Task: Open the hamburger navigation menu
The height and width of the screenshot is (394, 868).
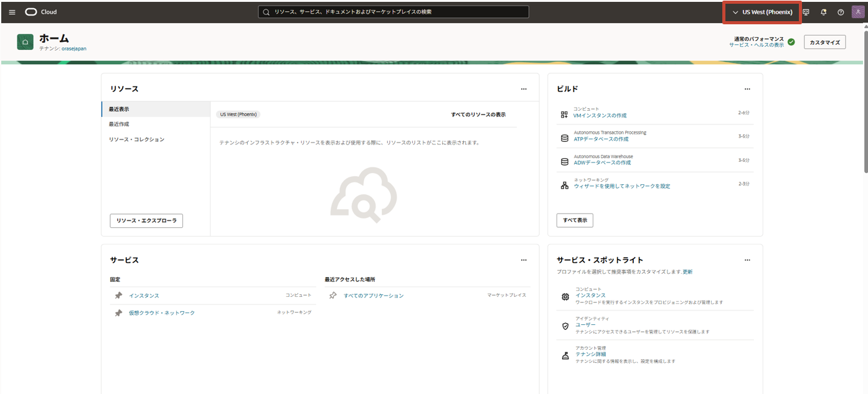Action: click(x=12, y=12)
